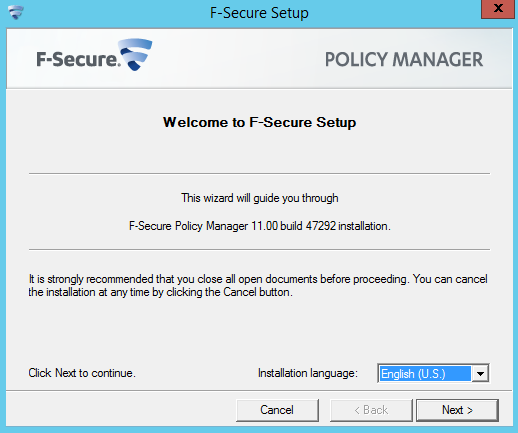Click the Installation language label
The height and width of the screenshot is (433, 518).
pos(308,373)
